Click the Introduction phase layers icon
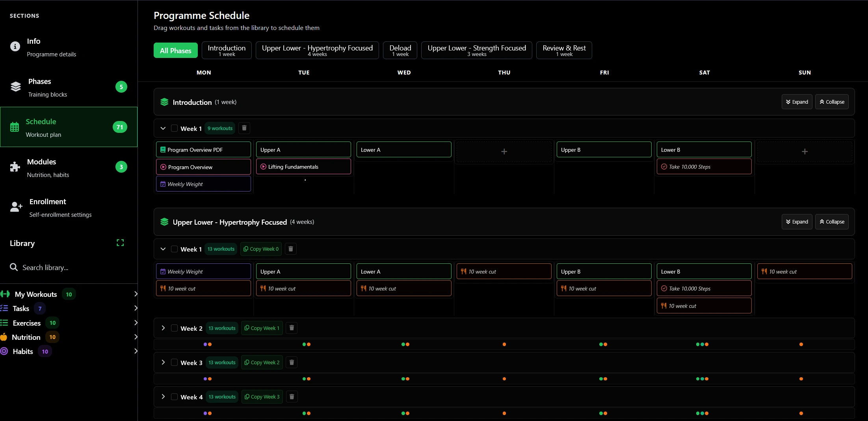The image size is (868, 421). click(x=164, y=102)
